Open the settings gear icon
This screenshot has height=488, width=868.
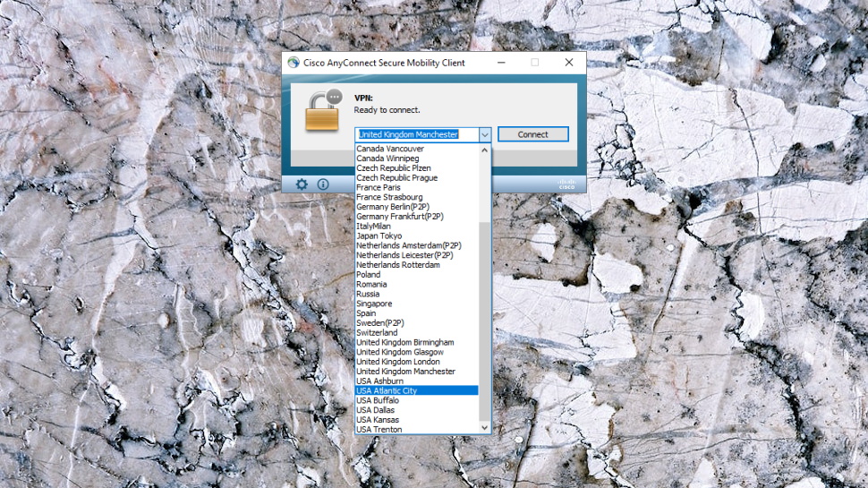coord(302,184)
